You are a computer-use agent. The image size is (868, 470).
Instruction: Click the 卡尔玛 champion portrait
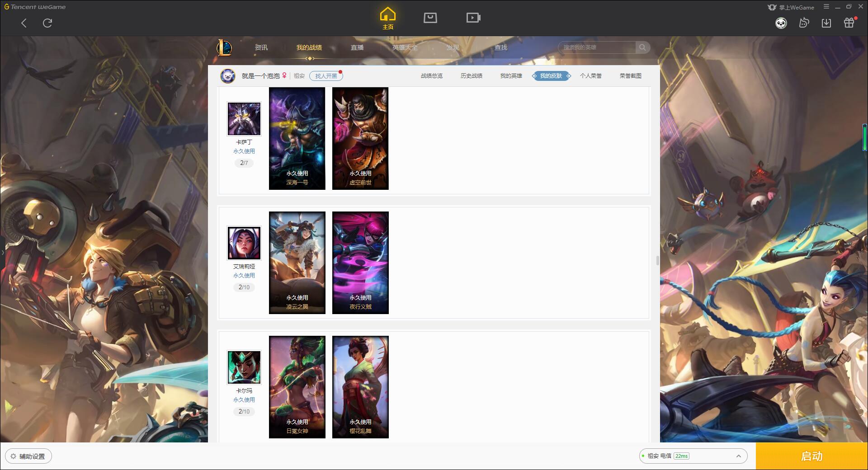click(244, 367)
